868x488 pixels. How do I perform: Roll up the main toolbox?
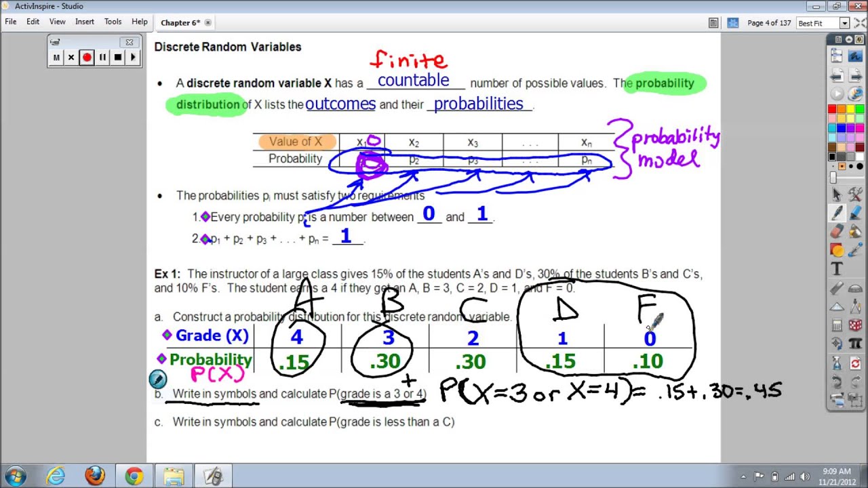point(849,39)
